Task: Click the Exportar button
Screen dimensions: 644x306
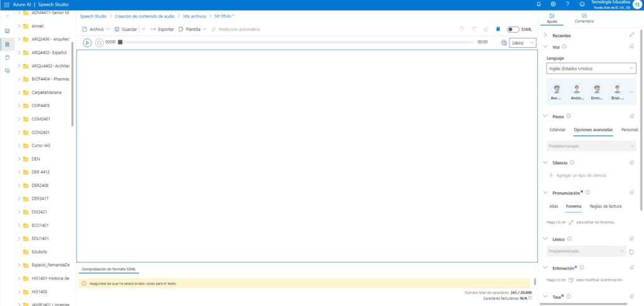Action: [162, 29]
